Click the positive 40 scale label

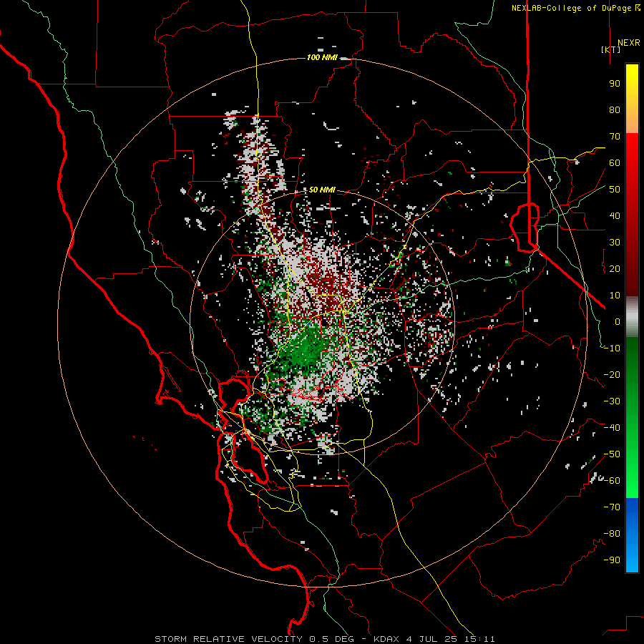[x=615, y=216]
